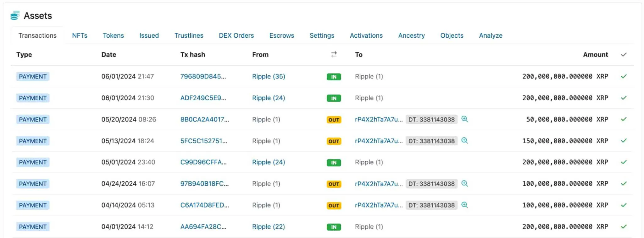644x238 pixels.
Task: Click PAYMENT badge on the 04/01/2024 row
Action: [33, 226]
